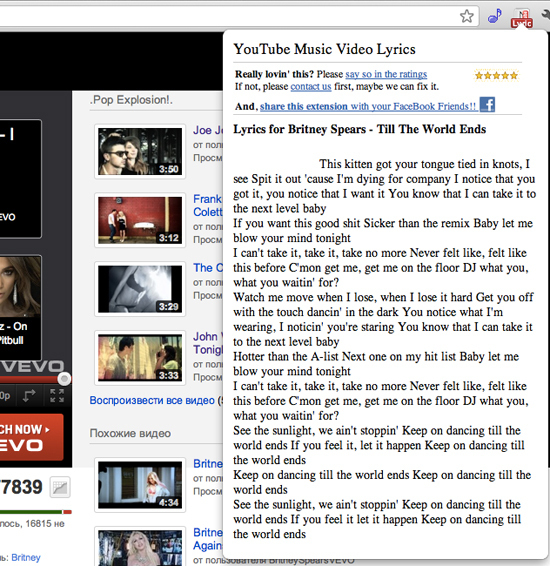This screenshot has width=550, height=566.
Task: Open the 3:33 video thumbnail
Action: 140,358
